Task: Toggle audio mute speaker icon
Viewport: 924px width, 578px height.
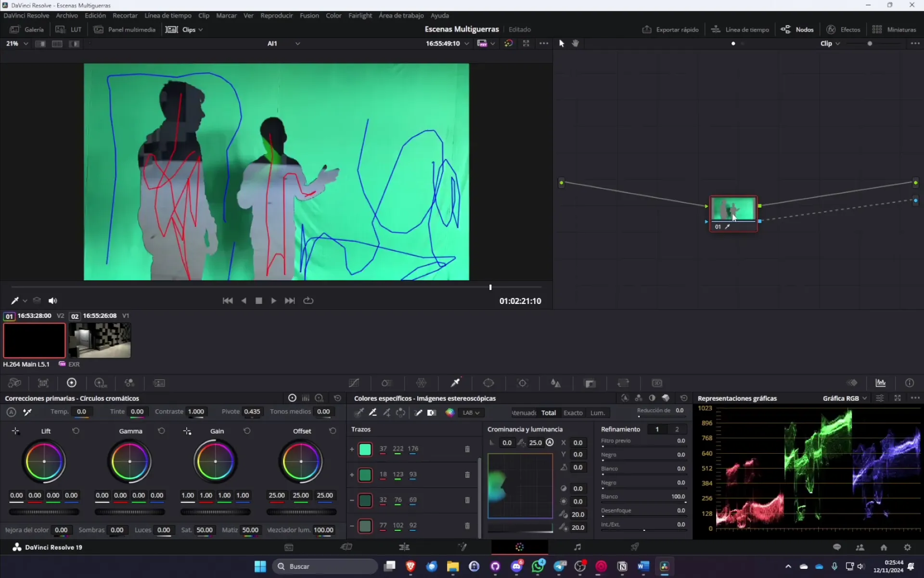Action: [x=52, y=301]
